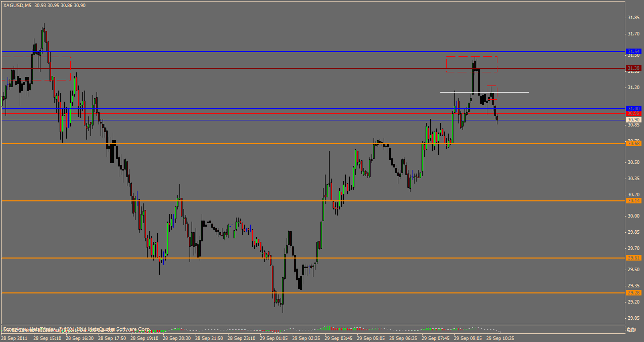Select the dark red horizontal line at 31.38
Image resolution: width=644 pixels, height=342 pixels.
[x=313, y=68]
